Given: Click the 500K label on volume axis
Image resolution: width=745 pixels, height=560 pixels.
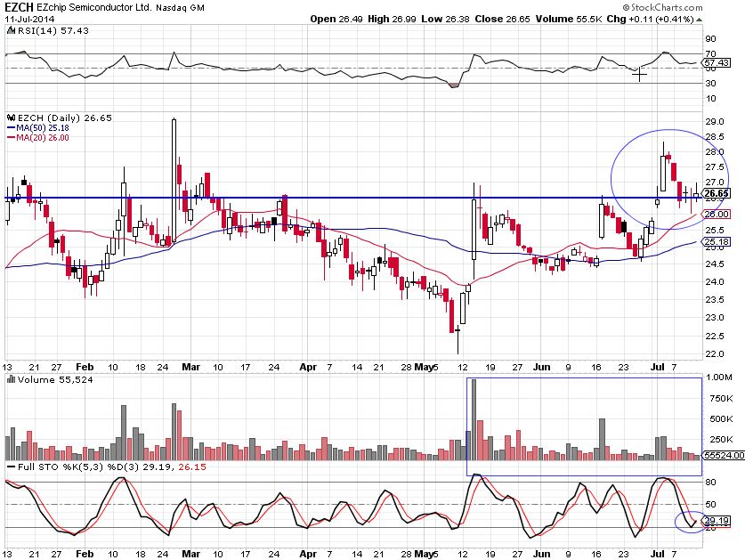Looking at the screenshot, I should pos(721,419).
